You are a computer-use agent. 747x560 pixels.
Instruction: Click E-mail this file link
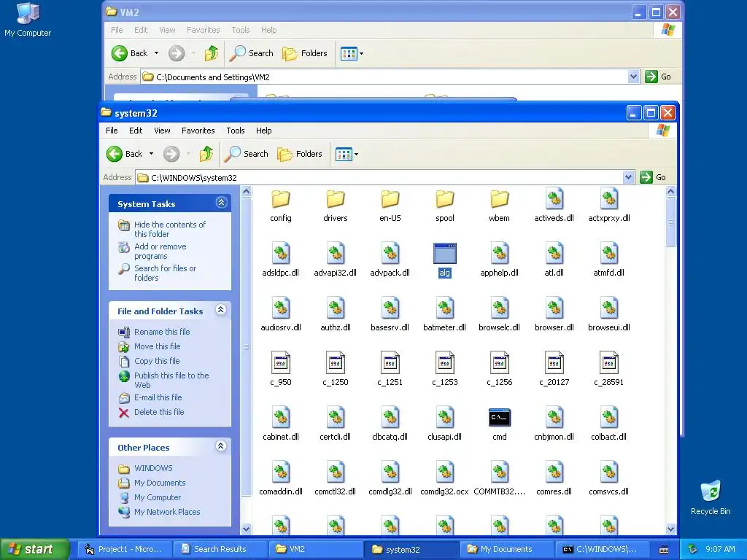click(x=158, y=397)
